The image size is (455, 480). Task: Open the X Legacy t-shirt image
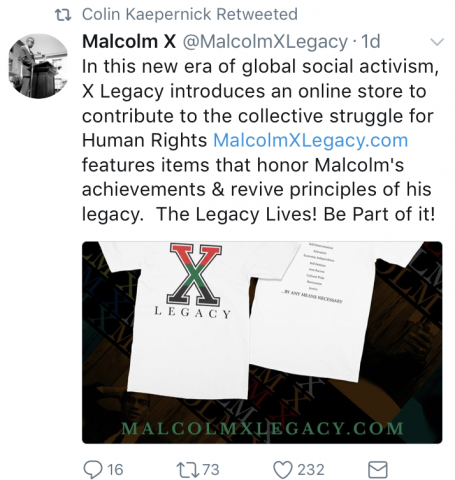click(262, 342)
